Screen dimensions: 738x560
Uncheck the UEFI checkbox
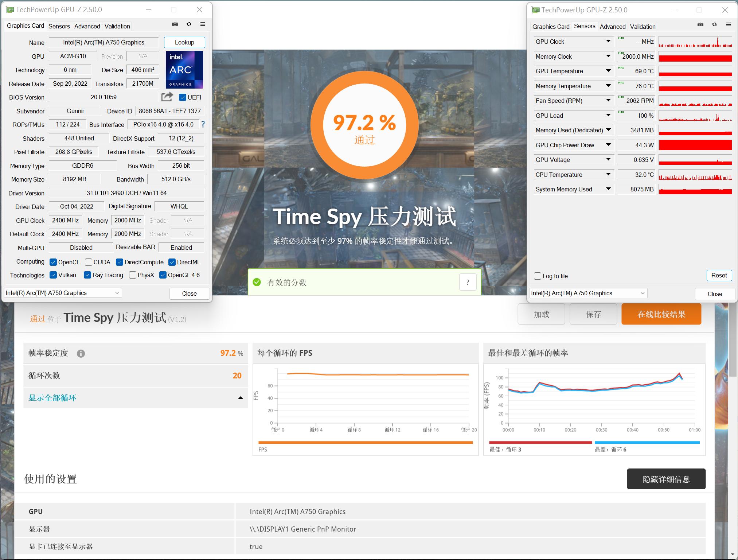tap(182, 97)
